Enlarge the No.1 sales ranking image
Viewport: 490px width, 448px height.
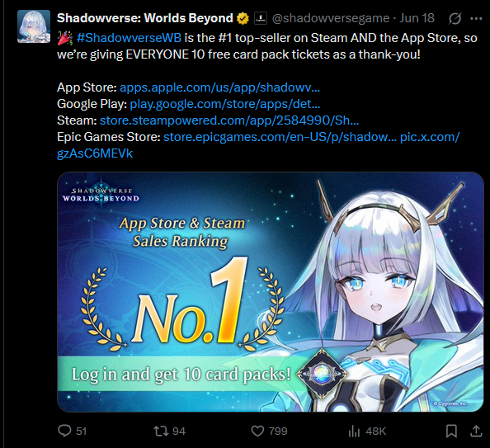click(x=271, y=292)
